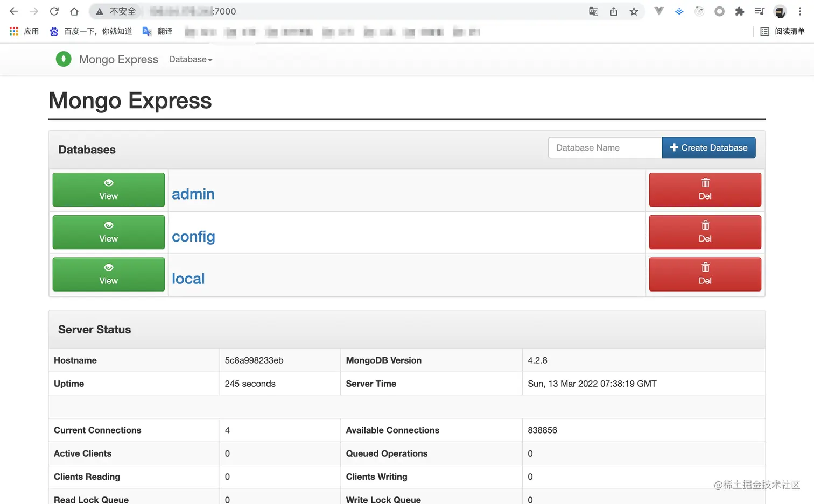Screen dimensions: 814x504
Task: Click the Queued Operations label
Action: [x=387, y=453]
